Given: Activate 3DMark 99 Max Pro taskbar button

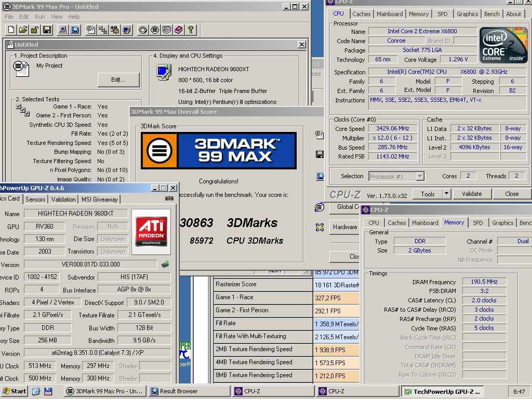Looking at the screenshot, I should click(105, 391).
